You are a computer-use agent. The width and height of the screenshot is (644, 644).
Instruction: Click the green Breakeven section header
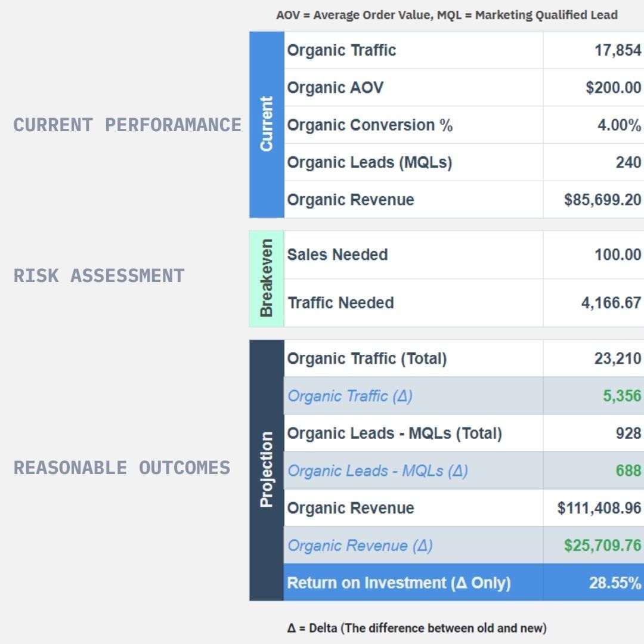(267, 279)
